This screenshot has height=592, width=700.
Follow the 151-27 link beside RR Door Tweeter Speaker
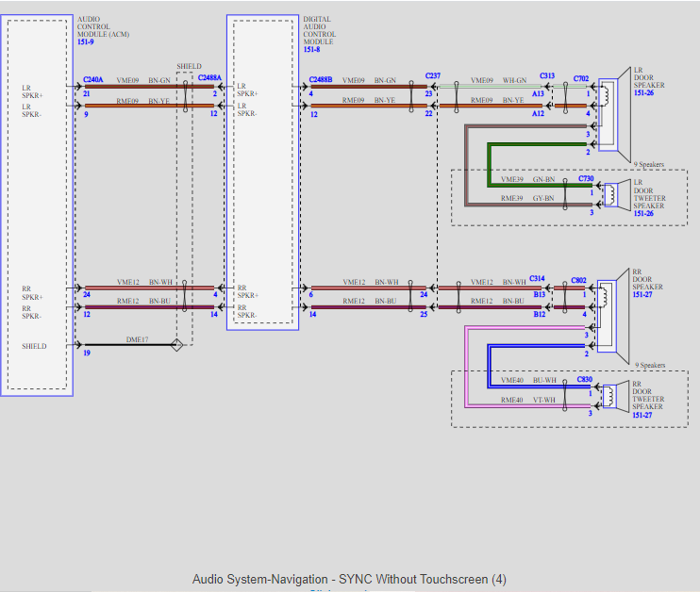point(642,415)
